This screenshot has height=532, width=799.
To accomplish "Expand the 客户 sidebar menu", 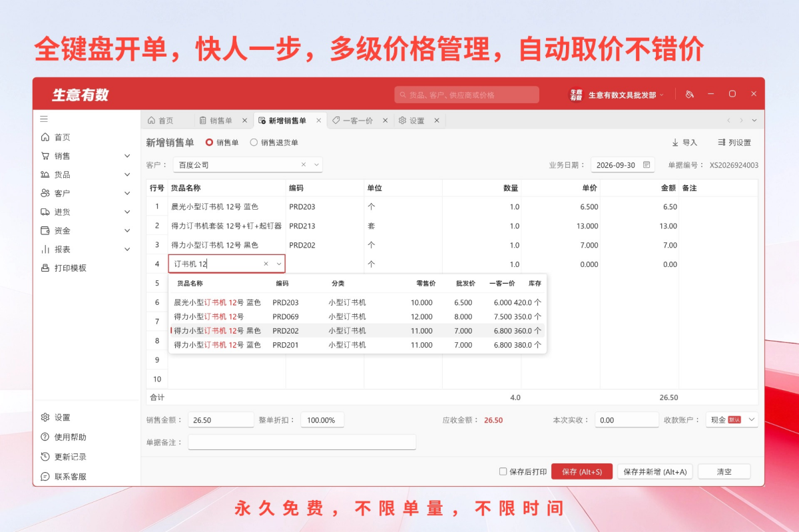I will (x=127, y=193).
